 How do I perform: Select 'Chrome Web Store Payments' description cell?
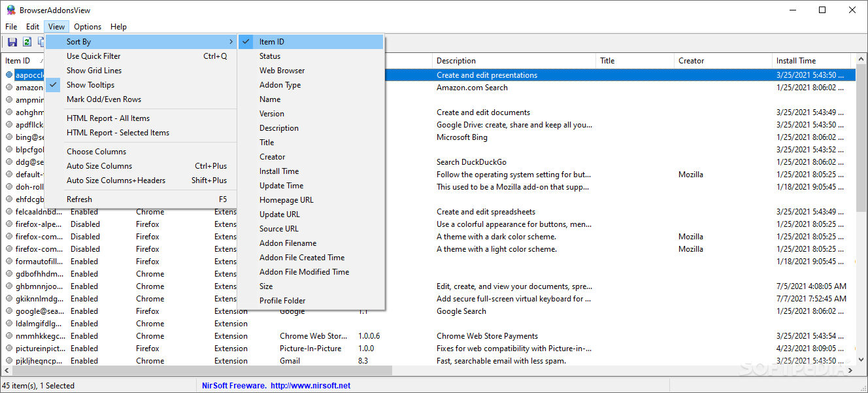[x=487, y=336]
